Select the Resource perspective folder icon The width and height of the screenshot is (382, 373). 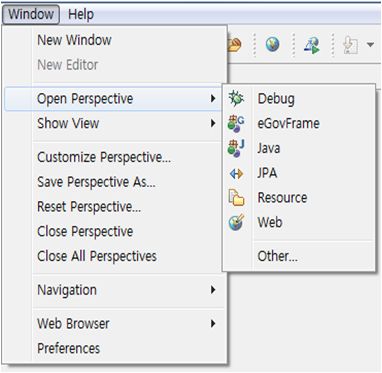[236, 198]
